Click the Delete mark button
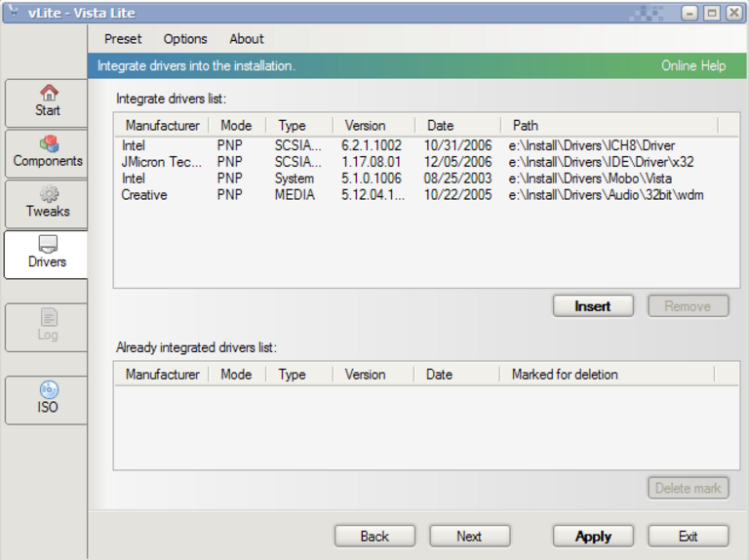749x560 pixels. [x=688, y=488]
